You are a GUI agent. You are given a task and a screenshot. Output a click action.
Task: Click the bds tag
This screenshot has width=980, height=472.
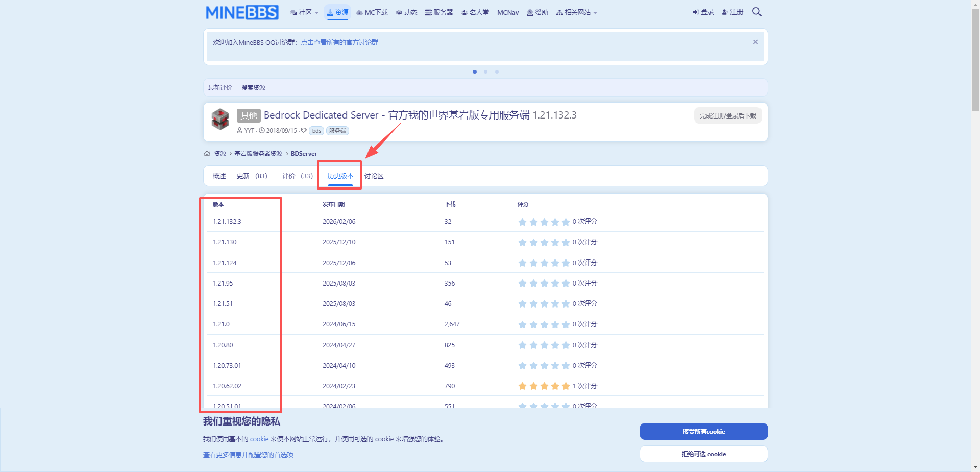(316, 131)
